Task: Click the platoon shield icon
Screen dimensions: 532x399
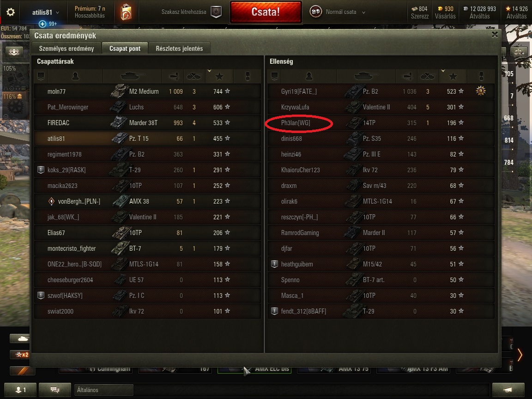Action: coord(216,12)
